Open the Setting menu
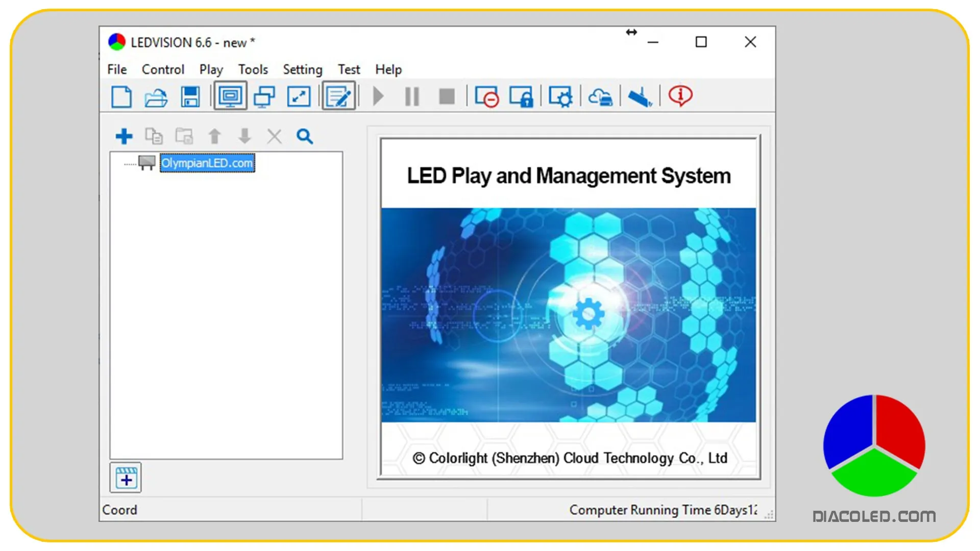The image size is (980, 551). (x=303, y=69)
